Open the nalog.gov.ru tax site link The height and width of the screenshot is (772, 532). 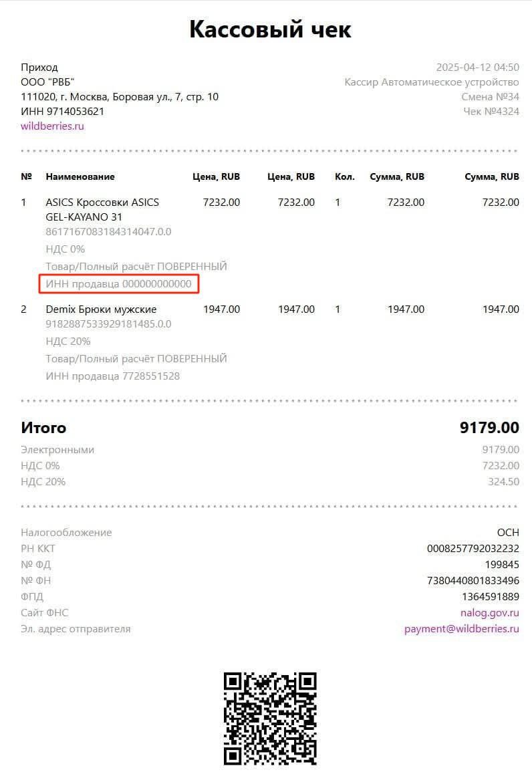[489, 613]
